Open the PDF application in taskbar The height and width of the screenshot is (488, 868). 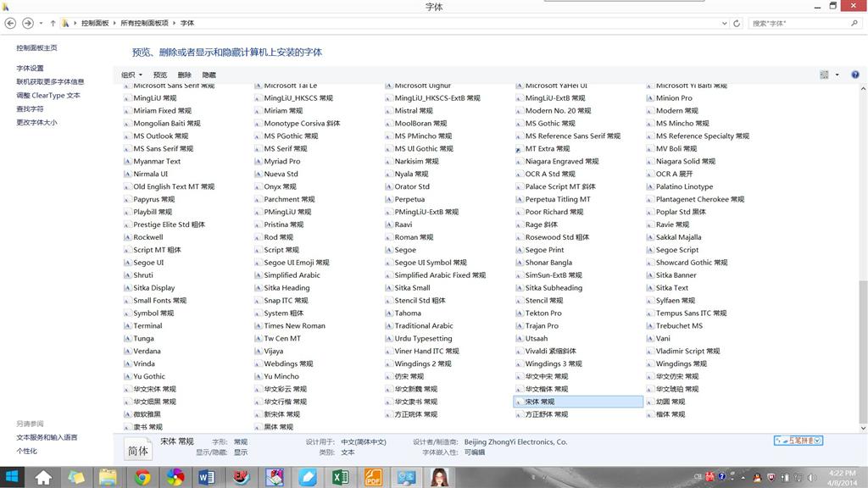click(x=374, y=477)
